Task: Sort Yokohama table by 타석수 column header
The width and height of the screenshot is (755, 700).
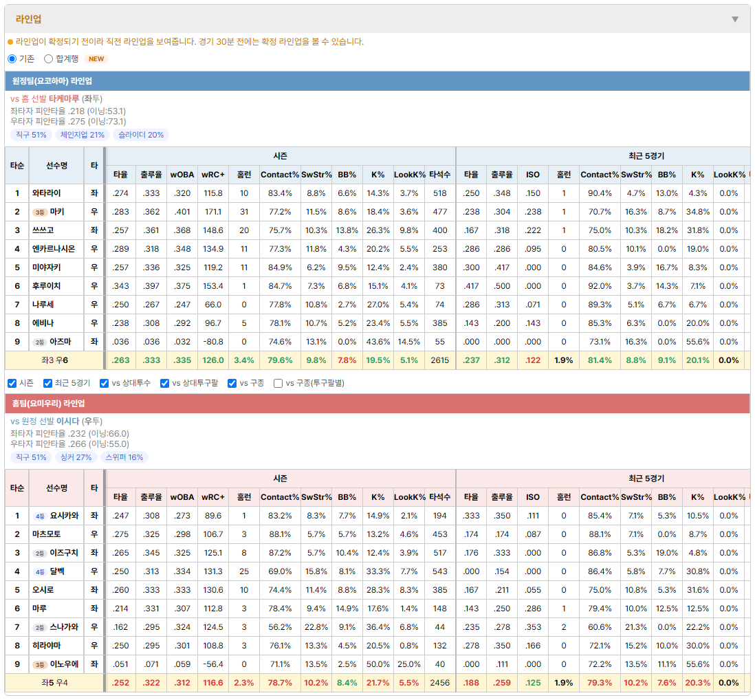Action: pos(439,175)
